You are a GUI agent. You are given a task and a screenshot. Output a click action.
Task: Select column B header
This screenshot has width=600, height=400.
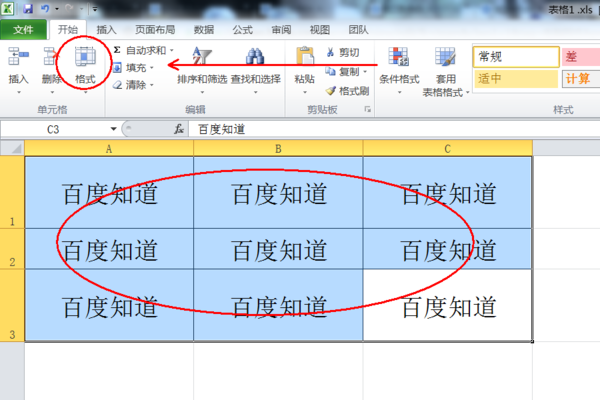pos(278,148)
